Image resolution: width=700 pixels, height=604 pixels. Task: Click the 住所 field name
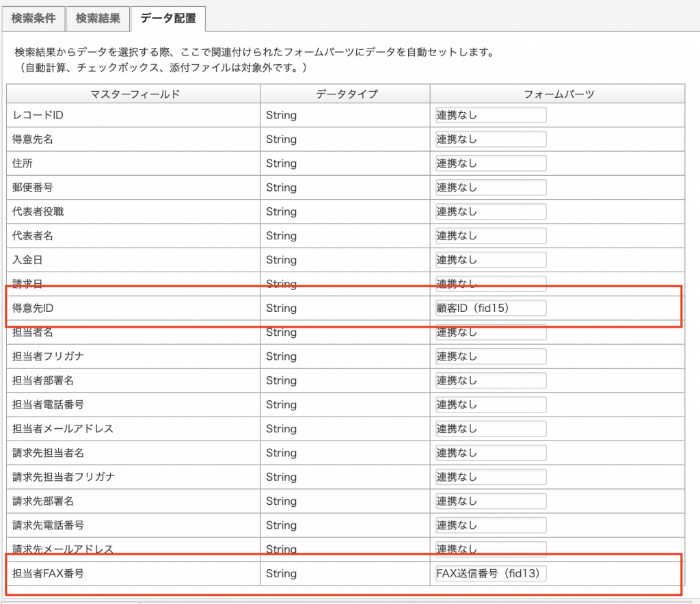[23, 163]
